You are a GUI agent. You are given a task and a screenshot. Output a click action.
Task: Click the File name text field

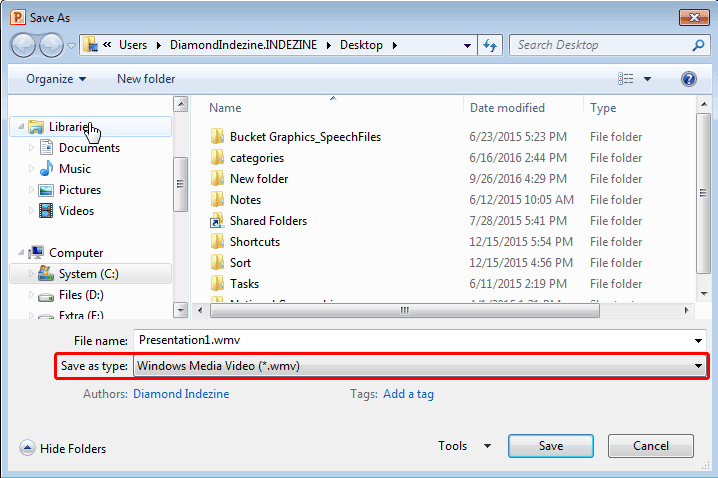click(x=412, y=340)
